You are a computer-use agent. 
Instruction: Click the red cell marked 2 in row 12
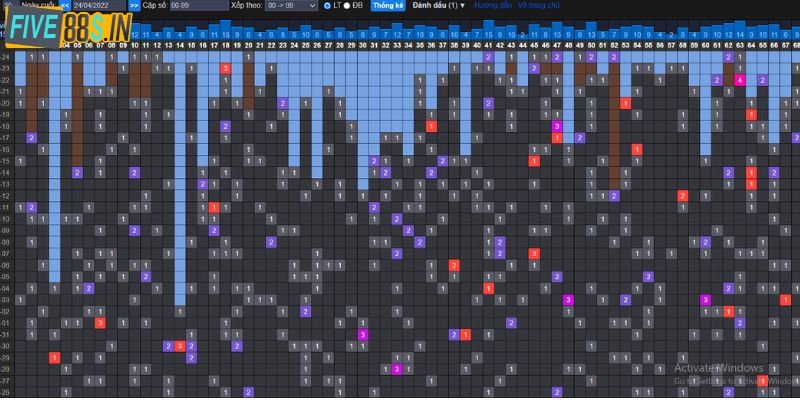pyautogui.click(x=682, y=195)
